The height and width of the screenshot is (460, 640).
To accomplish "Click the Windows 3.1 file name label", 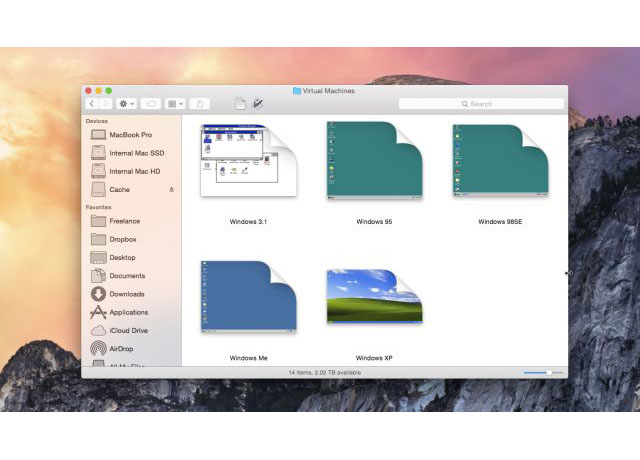I will 248,222.
